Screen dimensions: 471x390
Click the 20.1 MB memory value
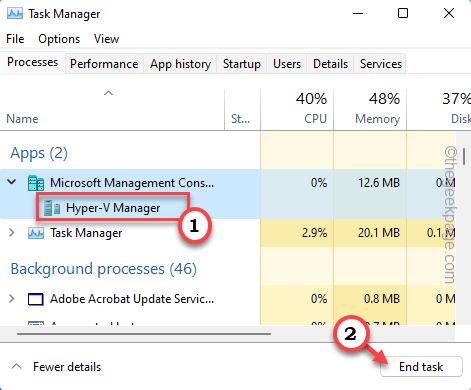coord(379,233)
